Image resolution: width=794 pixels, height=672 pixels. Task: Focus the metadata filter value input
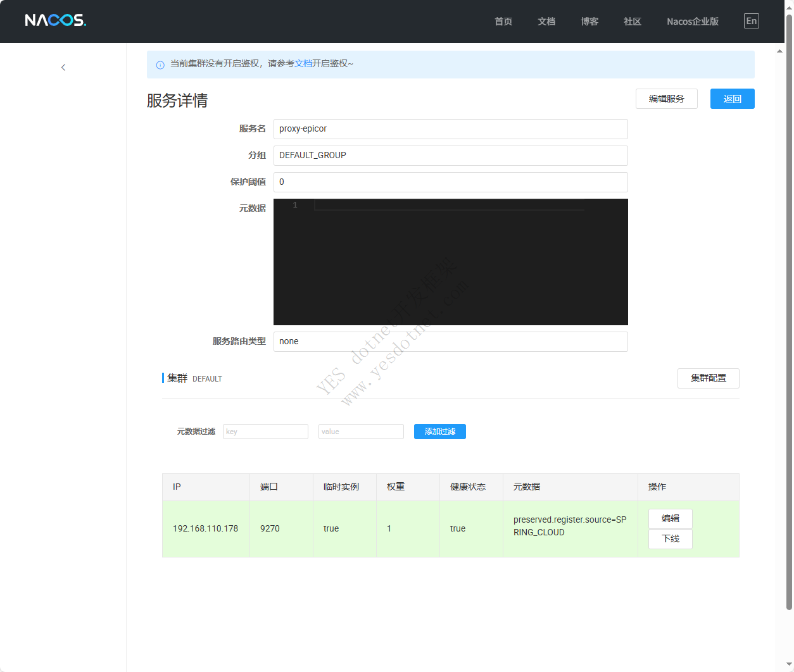pyautogui.click(x=361, y=432)
